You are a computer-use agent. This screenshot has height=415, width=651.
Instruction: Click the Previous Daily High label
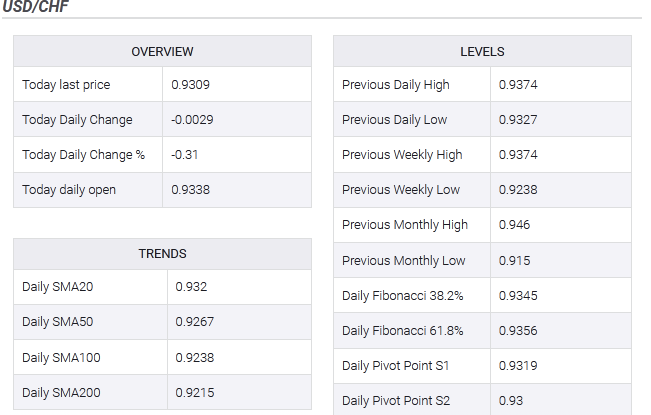(x=395, y=85)
